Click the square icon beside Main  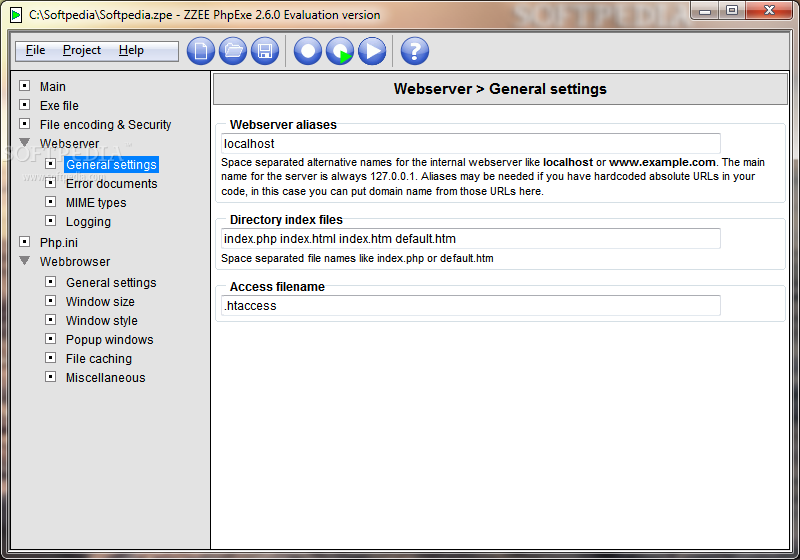24,86
